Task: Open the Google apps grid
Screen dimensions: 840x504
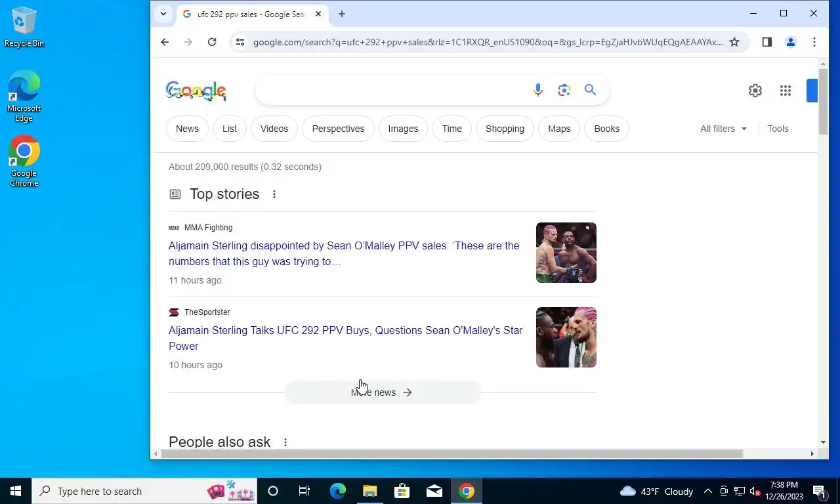Action: point(786,91)
